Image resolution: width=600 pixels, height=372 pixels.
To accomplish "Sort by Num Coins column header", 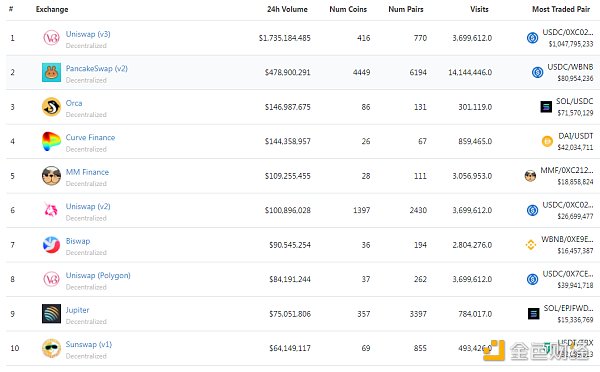I will [x=348, y=9].
